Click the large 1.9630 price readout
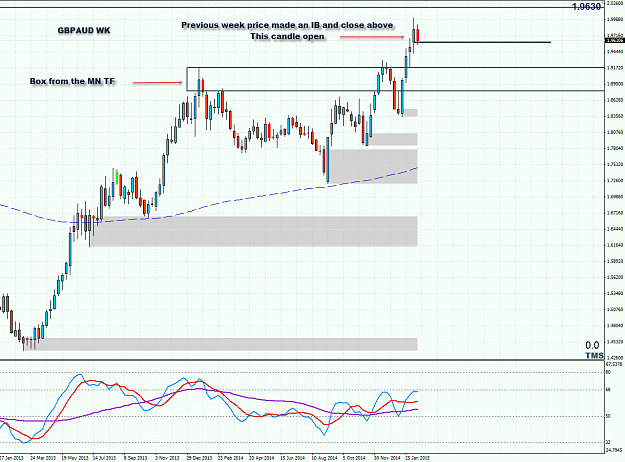The image size is (625, 462). click(x=586, y=7)
